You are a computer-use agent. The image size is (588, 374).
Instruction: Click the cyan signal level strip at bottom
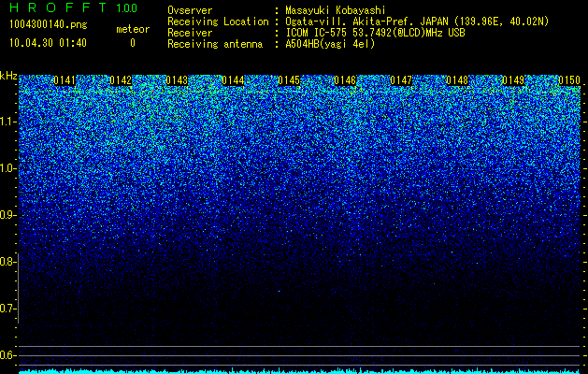(300, 371)
